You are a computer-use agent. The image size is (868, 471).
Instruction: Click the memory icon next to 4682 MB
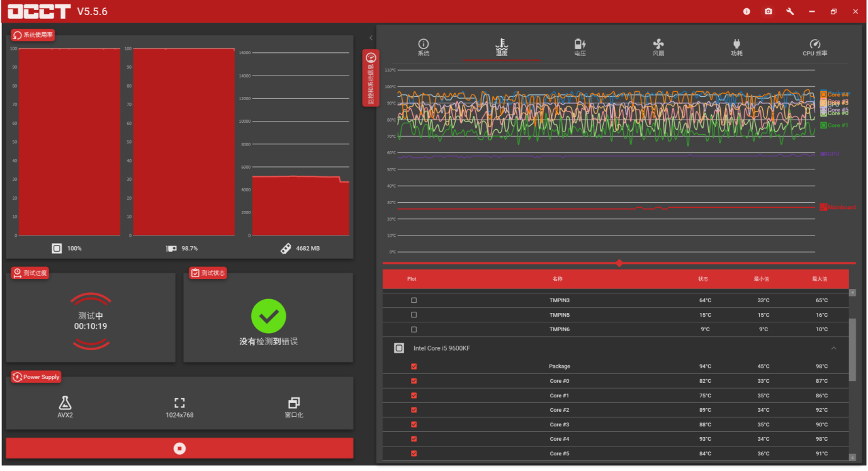click(286, 248)
